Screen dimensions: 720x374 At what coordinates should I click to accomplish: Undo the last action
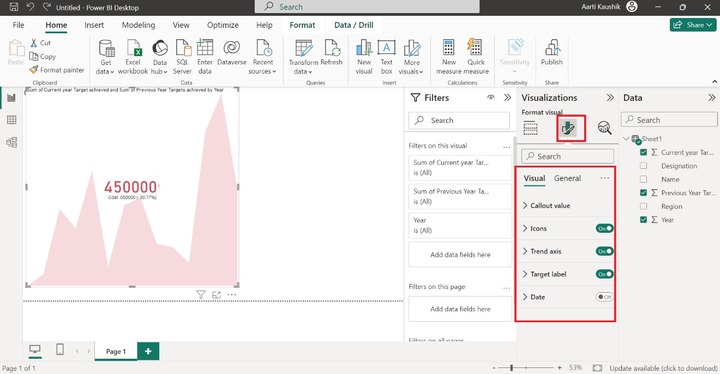[30, 7]
